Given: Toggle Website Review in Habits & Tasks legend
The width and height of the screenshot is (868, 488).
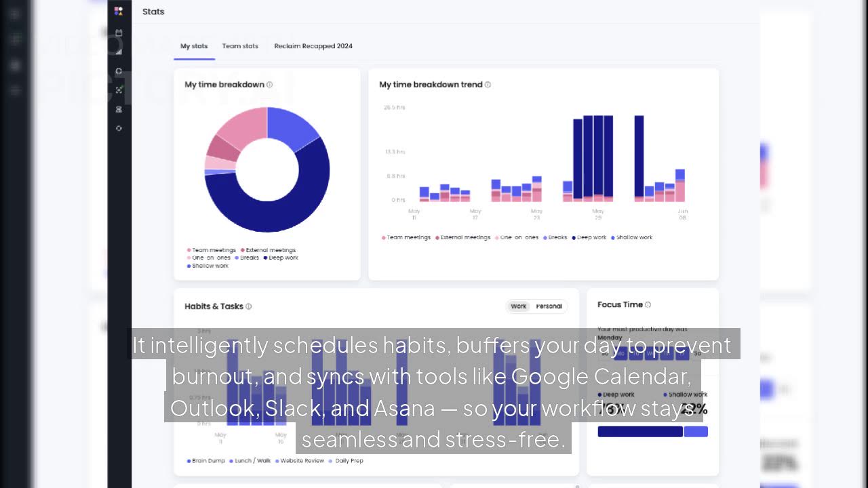Looking at the screenshot, I should click(x=299, y=461).
